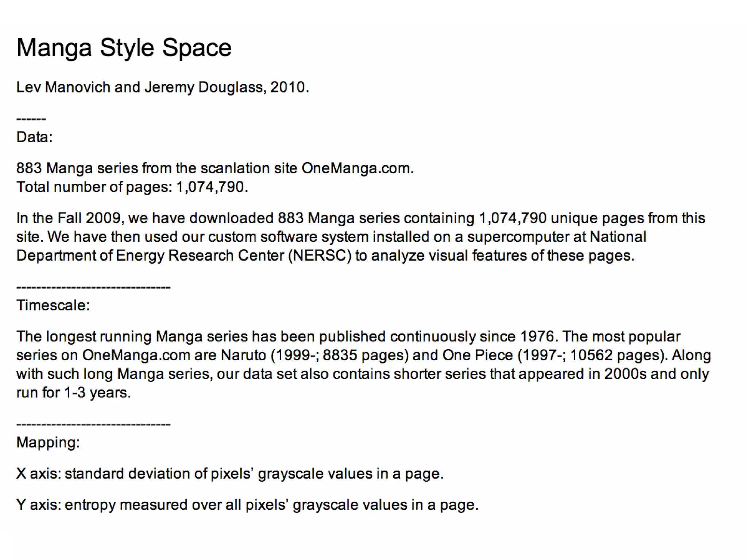Click the dashed separator above 'Mapping:'
Screen dimensions: 747x560
pos(93,424)
